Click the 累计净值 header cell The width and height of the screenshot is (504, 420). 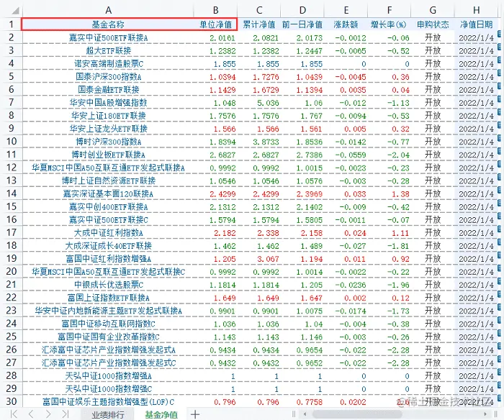259,24
